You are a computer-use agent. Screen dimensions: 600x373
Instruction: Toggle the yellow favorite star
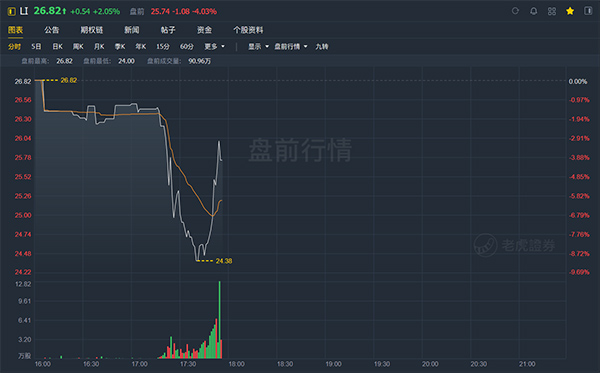coord(570,11)
